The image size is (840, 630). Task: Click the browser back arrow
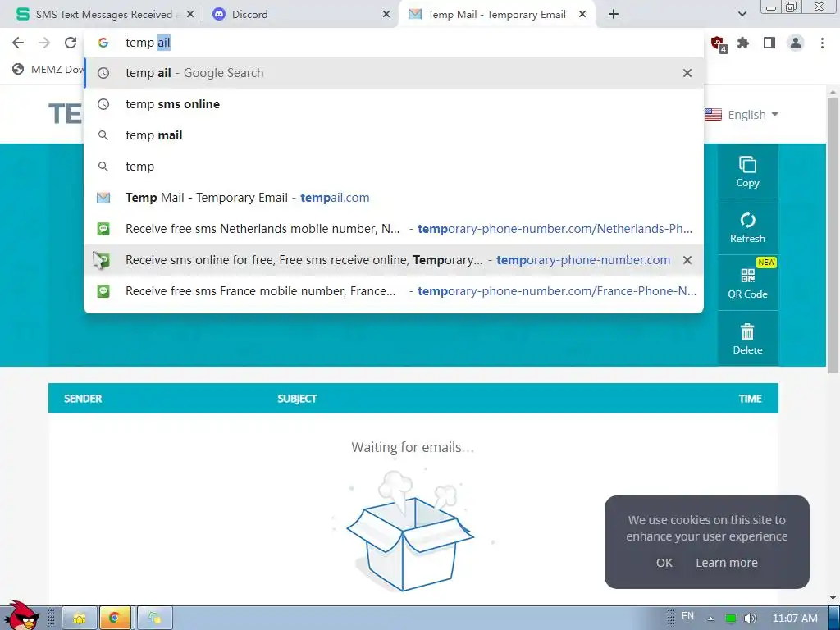[x=18, y=43]
